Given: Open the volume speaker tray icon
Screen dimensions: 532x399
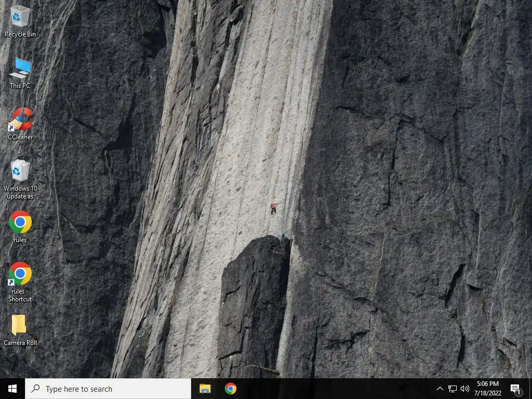Looking at the screenshot, I should tap(465, 389).
